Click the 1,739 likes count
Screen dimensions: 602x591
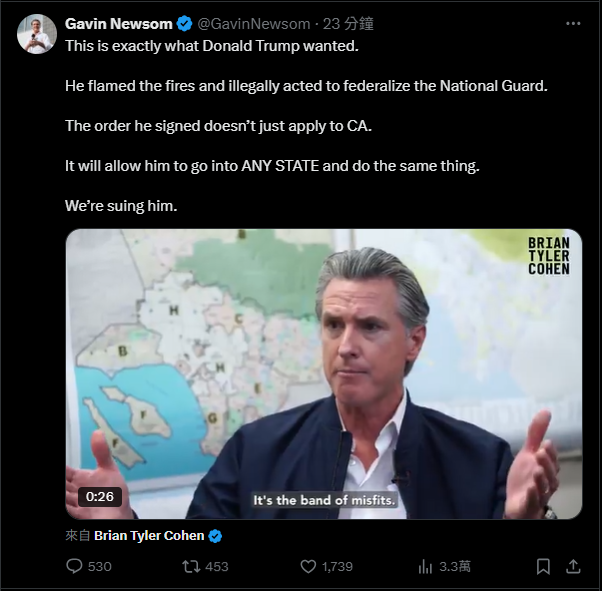point(337,566)
